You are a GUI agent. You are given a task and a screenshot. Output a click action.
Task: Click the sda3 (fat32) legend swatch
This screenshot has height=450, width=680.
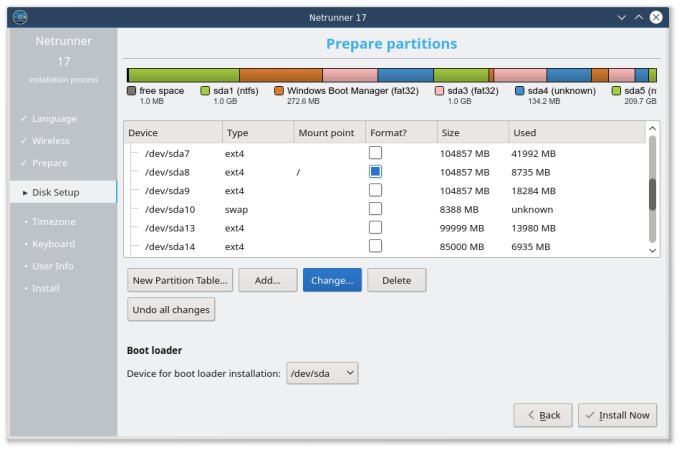click(x=439, y=91)
